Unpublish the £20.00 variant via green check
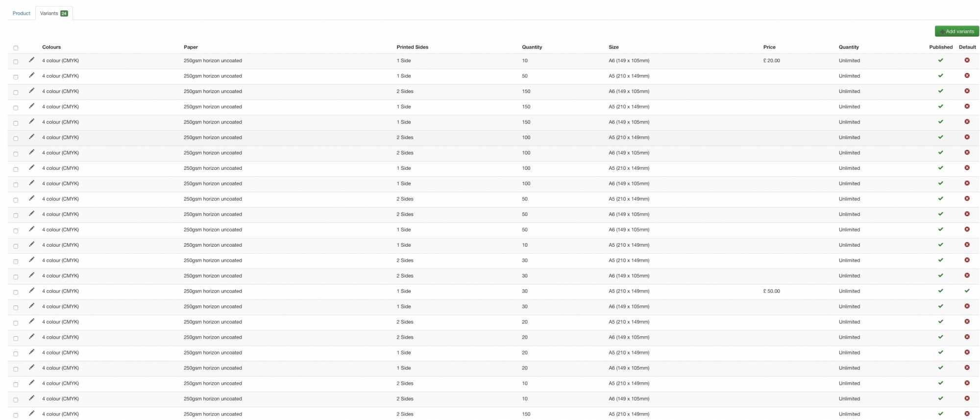The height and width of the screenshot is (420, 980). click(940, 60)
